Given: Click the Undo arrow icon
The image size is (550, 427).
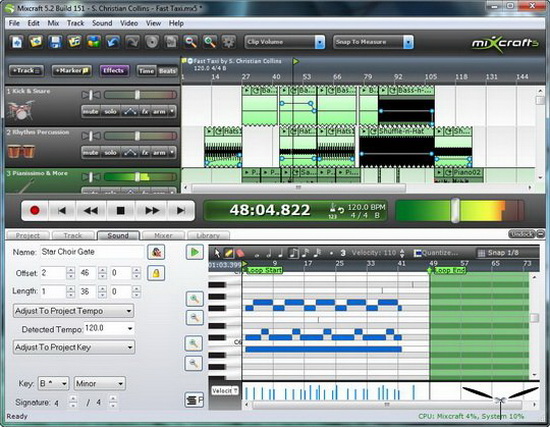Looking at the screenshot, I should pyautogui.click(x=113, y=42).
